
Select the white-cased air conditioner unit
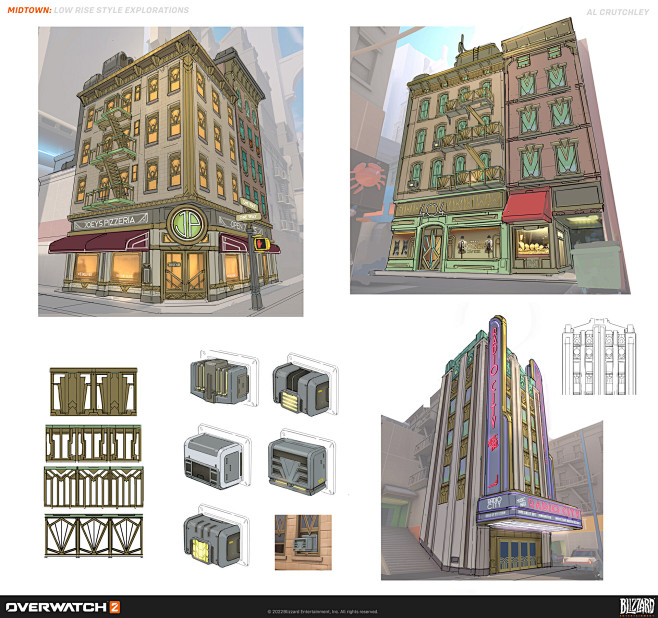tap(215, 457)
